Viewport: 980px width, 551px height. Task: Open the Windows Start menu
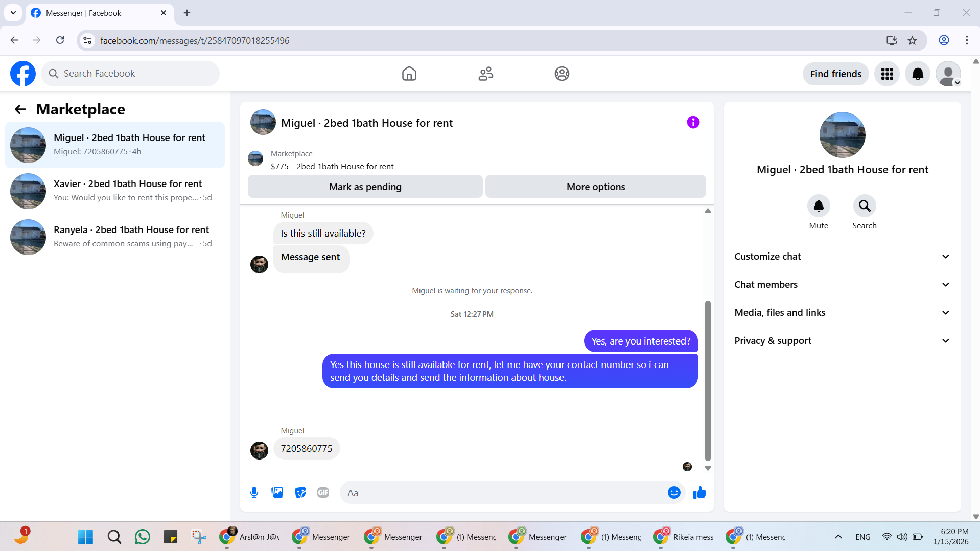(x=85, y=537)
